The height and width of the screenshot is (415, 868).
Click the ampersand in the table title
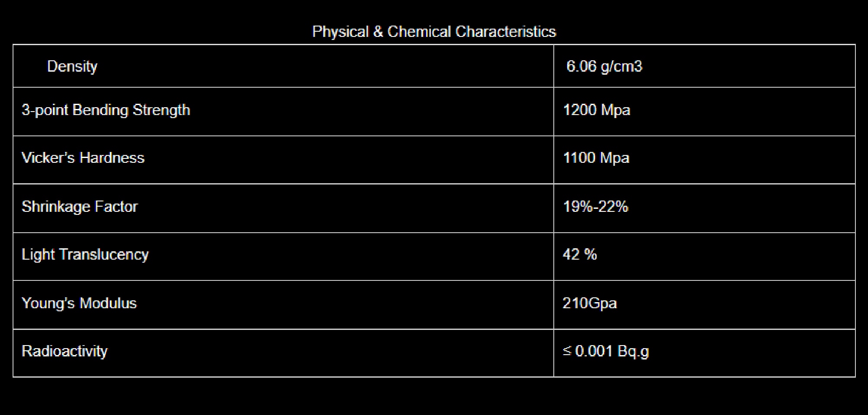coord(378,32)
